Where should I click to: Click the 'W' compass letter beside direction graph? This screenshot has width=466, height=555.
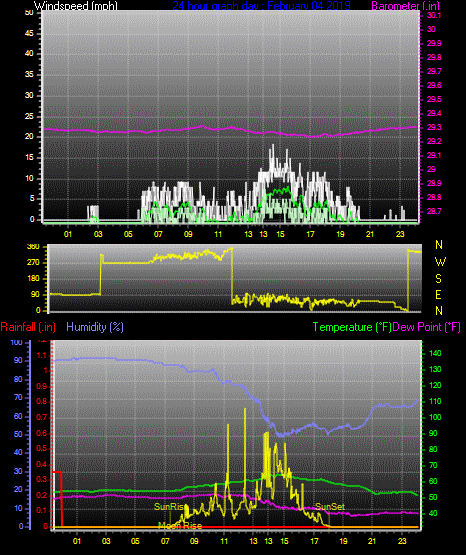click(x=440, y=262)
